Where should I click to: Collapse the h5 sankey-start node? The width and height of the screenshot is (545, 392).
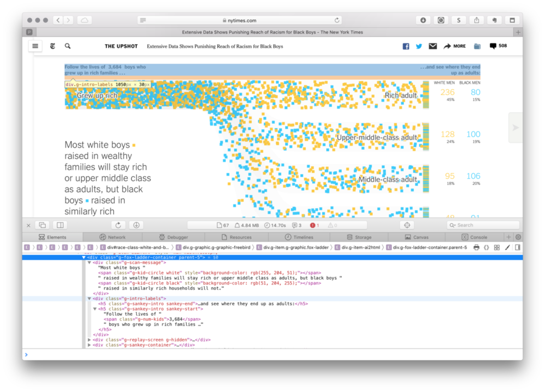click(95, 309)
